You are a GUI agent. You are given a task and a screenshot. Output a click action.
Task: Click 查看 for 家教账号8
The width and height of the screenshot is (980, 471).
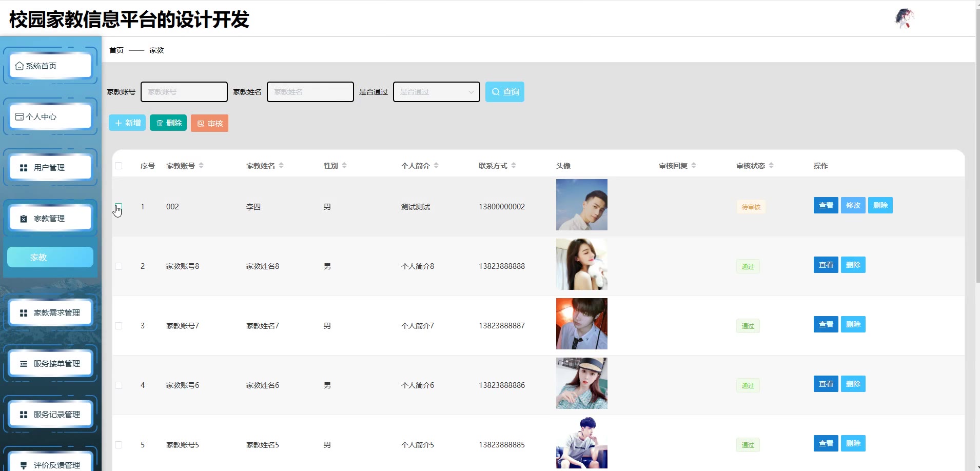826,265
